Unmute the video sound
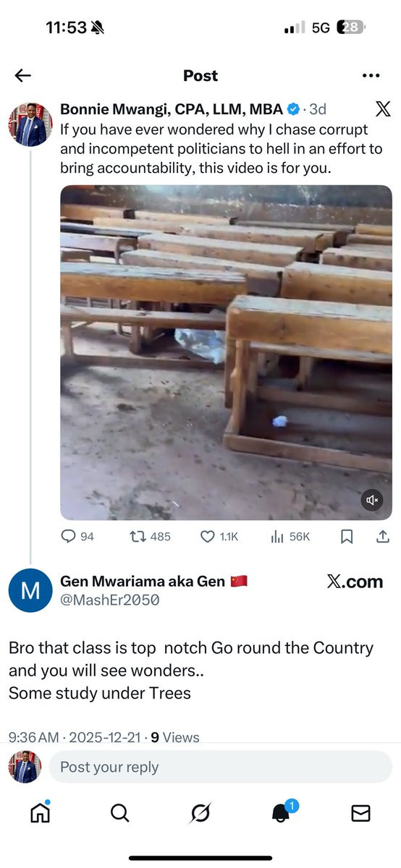 (372, 500)
